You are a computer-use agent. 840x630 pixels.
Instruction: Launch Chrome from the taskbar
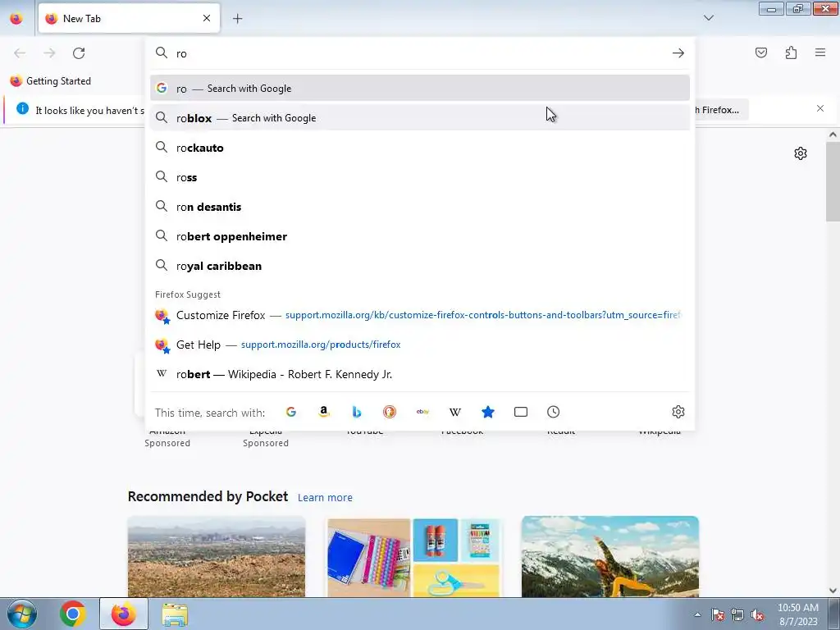click(x=73, y=614)
